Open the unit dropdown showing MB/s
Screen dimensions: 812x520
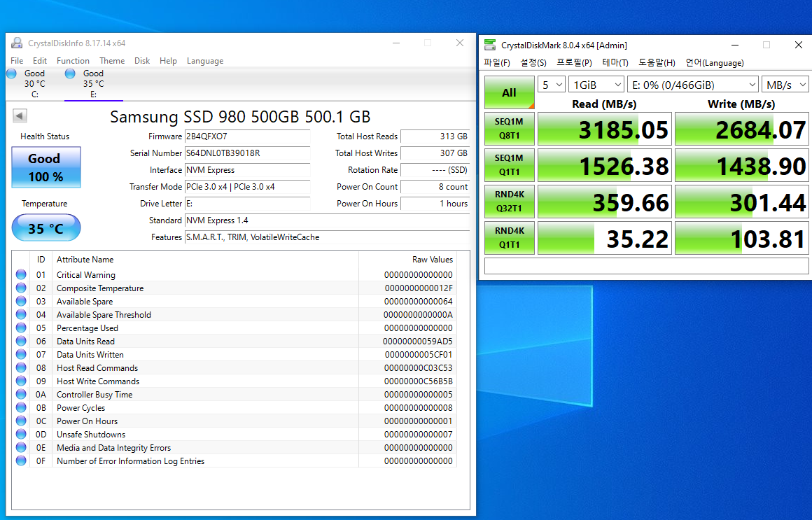click(785, 85)
